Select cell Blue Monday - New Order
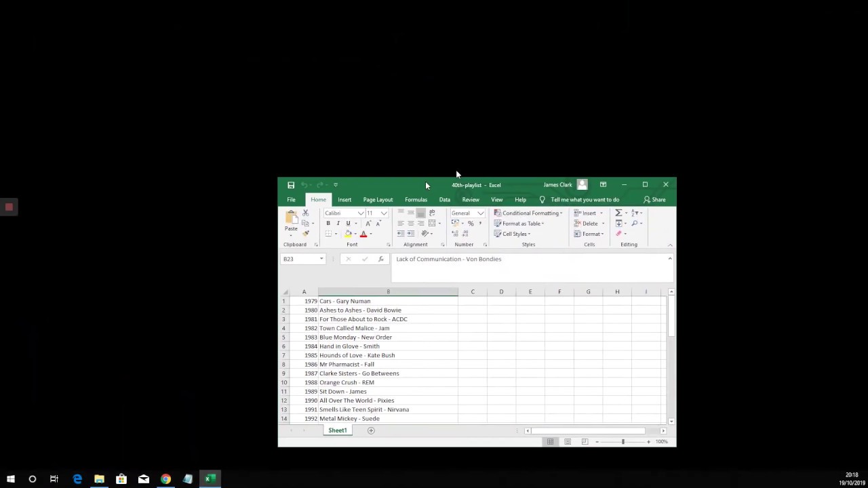Viewport: 868px width, 488px height. click(x=388, y=337)
